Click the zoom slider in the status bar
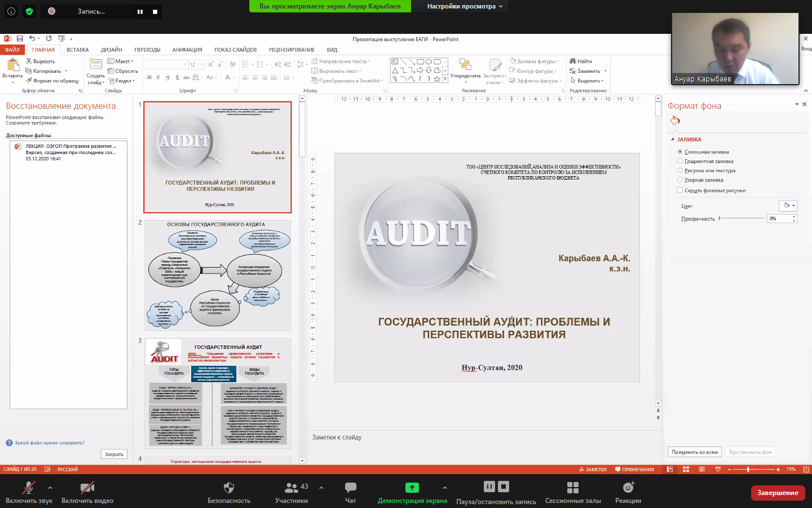 (x=753, y=470)
